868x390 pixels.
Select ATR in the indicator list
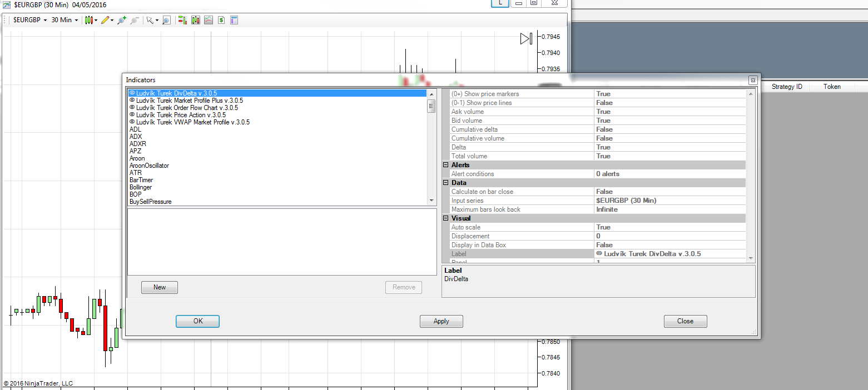click(x=277, y=173)
